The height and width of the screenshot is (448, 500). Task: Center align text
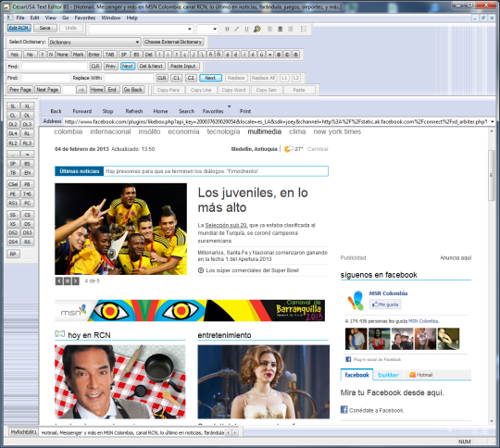tap(280, 29)
